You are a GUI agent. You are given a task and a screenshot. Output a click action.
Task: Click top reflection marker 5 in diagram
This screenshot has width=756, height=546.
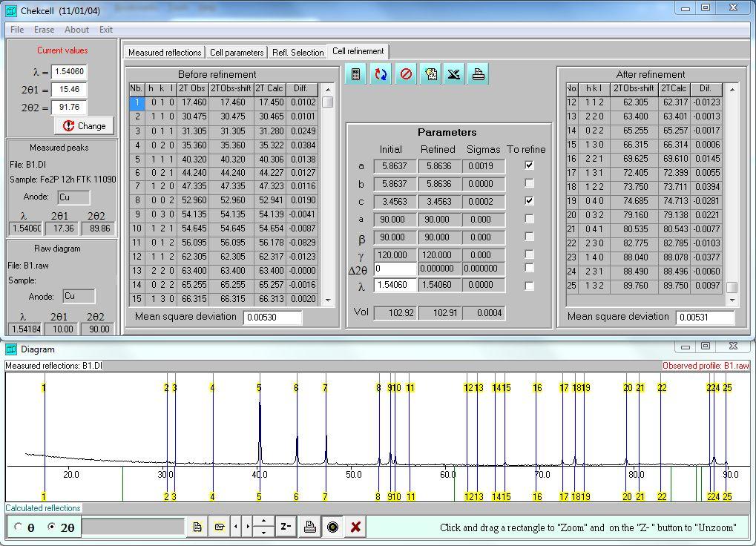[x=259, y=387]
